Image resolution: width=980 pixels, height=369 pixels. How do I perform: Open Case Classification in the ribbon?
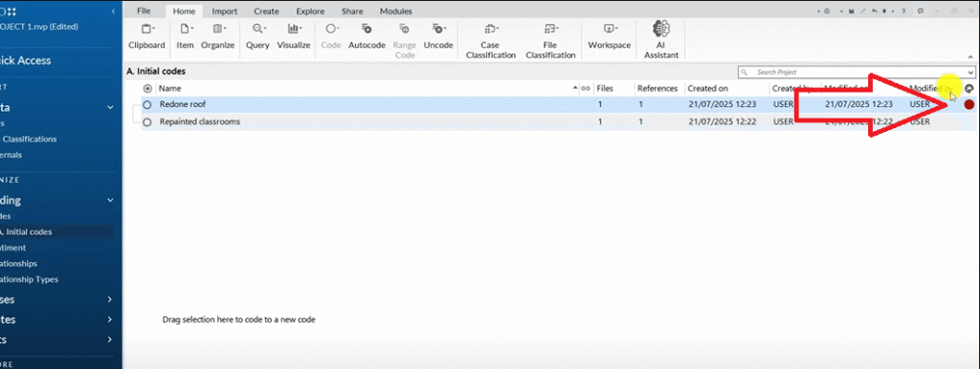point(491,41)
